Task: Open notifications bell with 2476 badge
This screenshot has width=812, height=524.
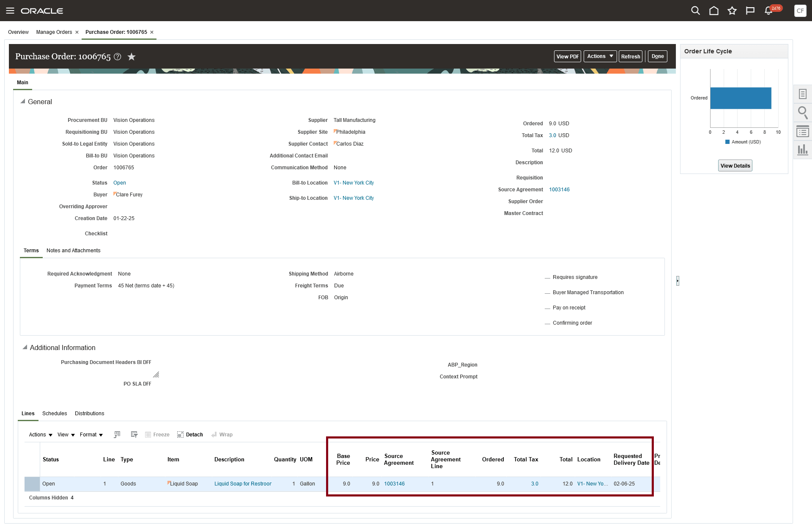Action: pos(769,11)
